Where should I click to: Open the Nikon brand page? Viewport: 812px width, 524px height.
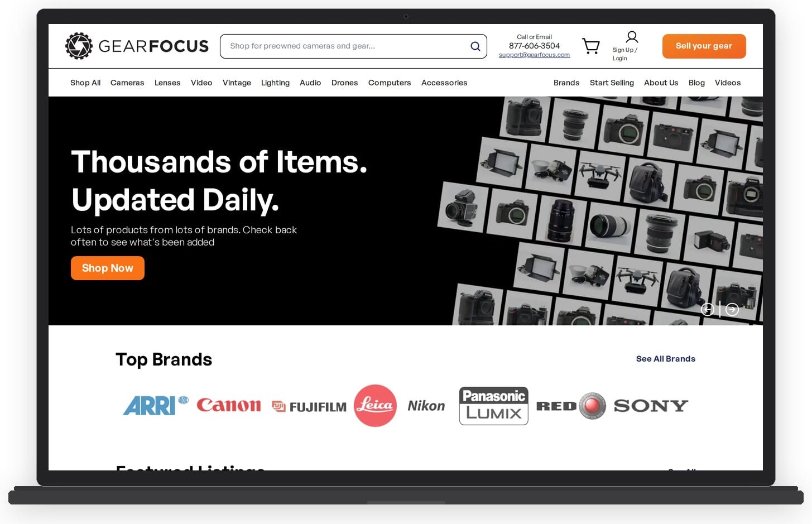coord(426,406)
